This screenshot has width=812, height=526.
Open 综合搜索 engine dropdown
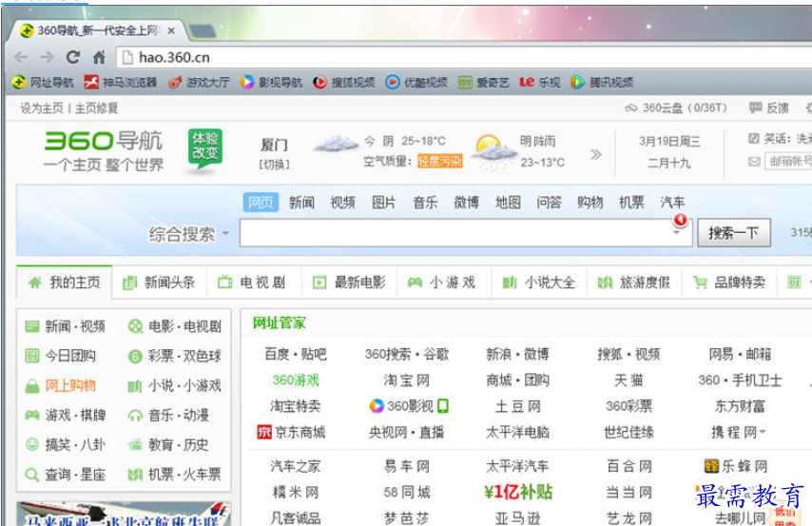(x=188, y=234)
